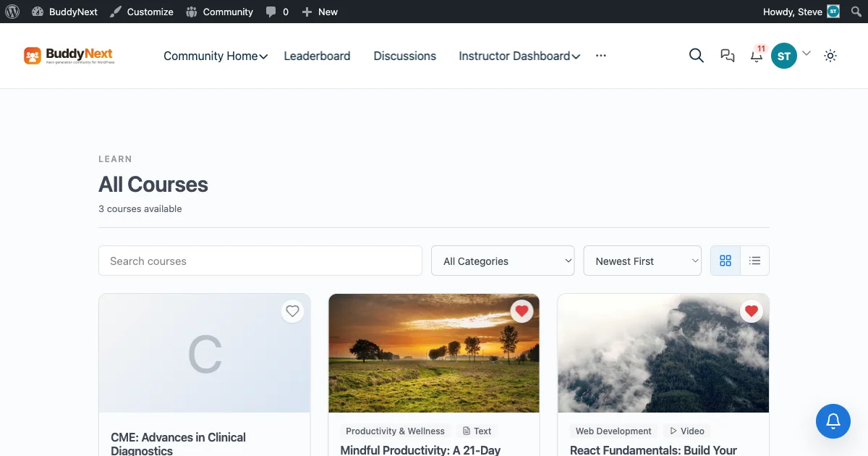Viewport: 868px width, 456px height.
Task: Open the Leaderboard menu item
Action: [x=317, y=56]
